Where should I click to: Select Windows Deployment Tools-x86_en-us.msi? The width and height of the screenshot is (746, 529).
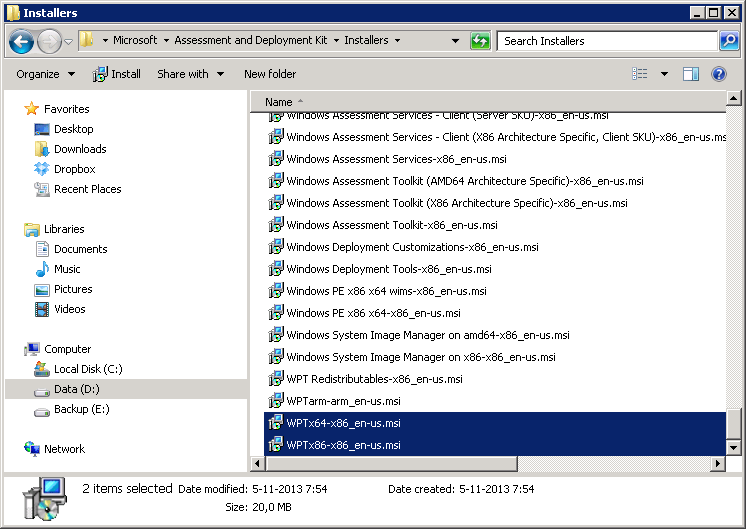[x=379, y=269]
